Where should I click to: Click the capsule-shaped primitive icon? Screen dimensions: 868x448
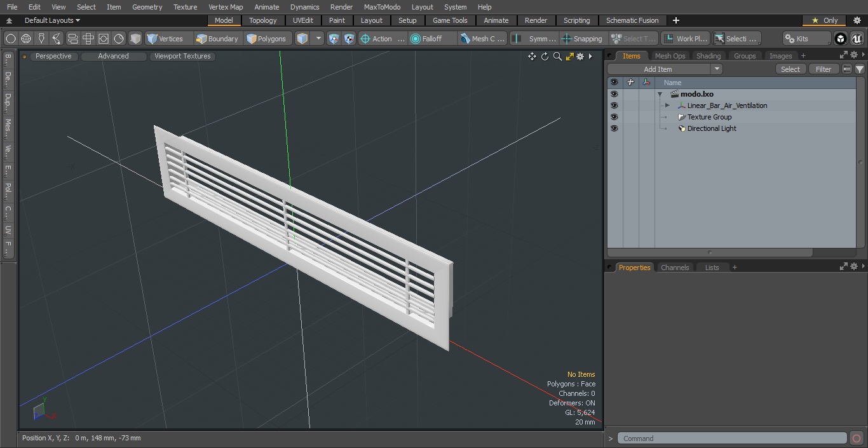[x=72, y=39]
